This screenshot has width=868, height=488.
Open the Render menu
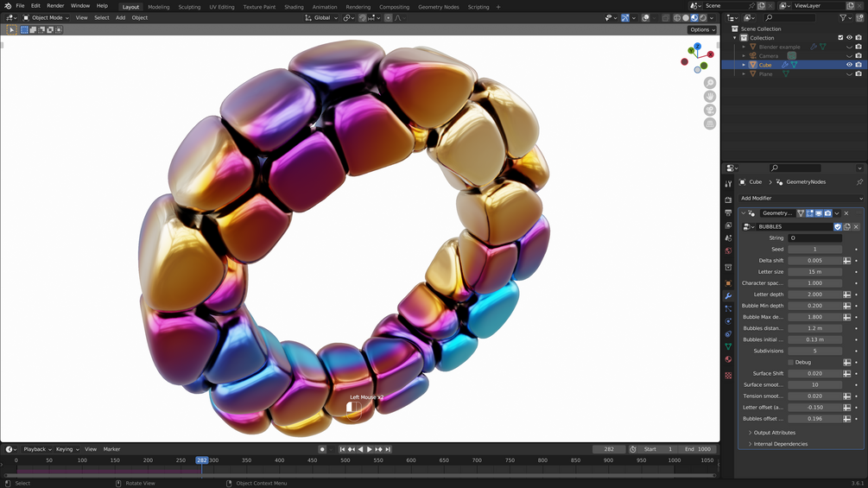click(55, 5)
